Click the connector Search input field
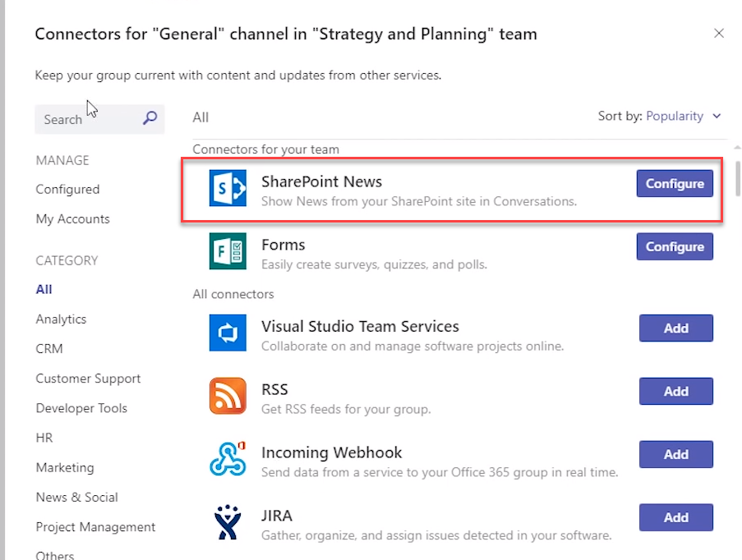The width and height of the screenshot is (742, 560). 86,119
